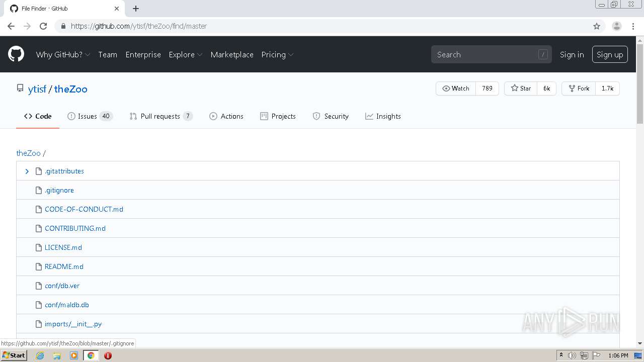Expand the Explore menu
644x362 pixels.
(x=186, y=54)
